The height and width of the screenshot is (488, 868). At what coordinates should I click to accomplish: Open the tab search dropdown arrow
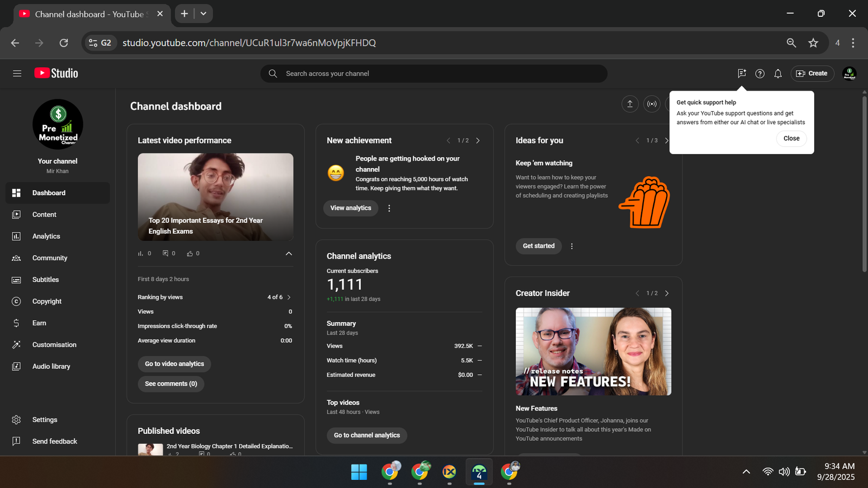click(203, 14)
